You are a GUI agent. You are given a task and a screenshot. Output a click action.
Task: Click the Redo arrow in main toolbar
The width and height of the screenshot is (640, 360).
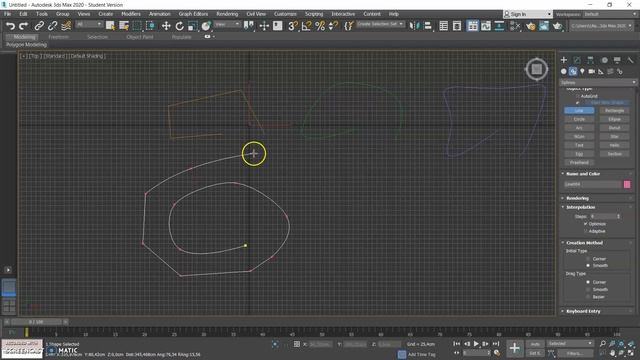(x=24, y=26)
